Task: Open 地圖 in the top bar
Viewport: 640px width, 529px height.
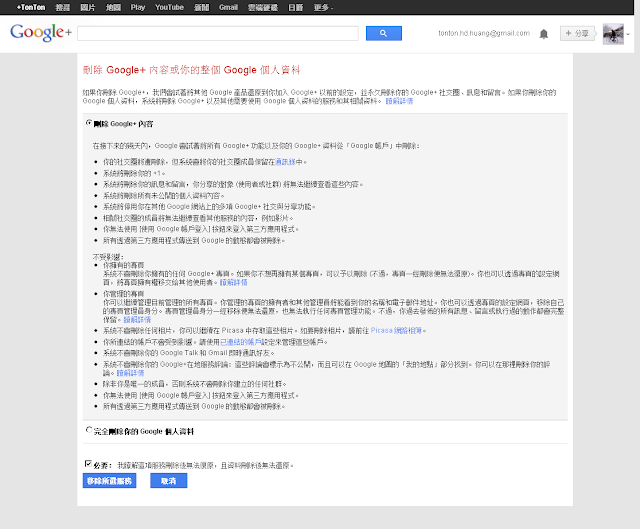Action: pos(113,7)
